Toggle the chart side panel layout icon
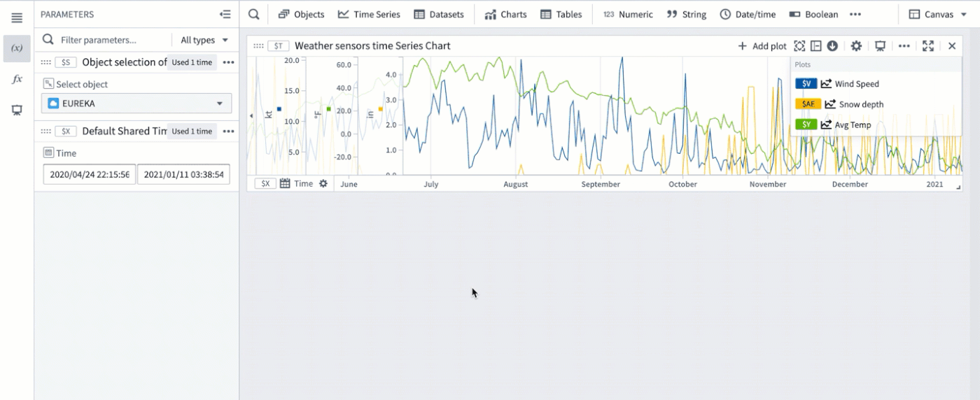The height and width of the screenshot is (400, 980). coord(816,46)
